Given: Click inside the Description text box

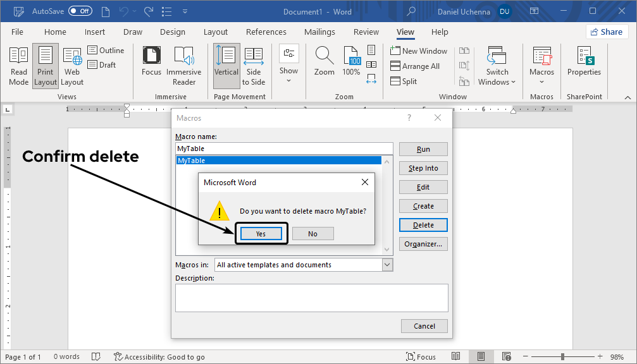Looking at the screenshot, I should (x=311, y=297).
